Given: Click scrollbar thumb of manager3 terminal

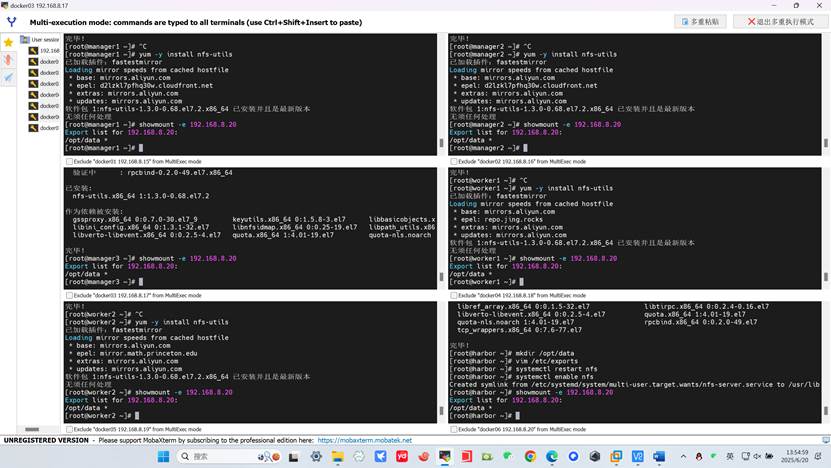Looking at the screenshot, I should point(441,277).
